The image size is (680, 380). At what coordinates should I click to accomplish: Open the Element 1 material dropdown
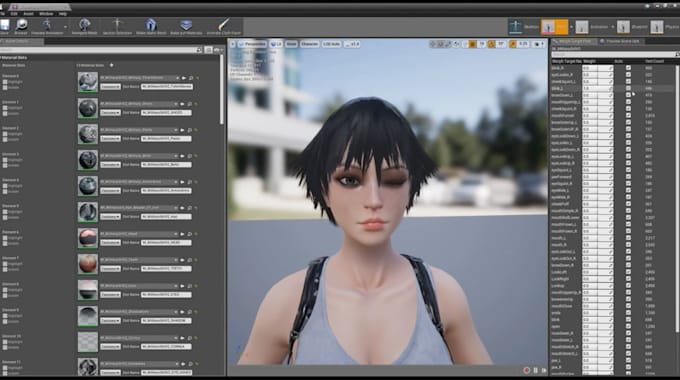click(x=139, y=104)
